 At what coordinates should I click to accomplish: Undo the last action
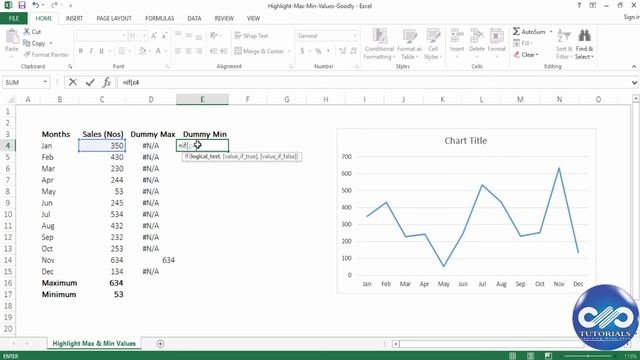(36, 5)
